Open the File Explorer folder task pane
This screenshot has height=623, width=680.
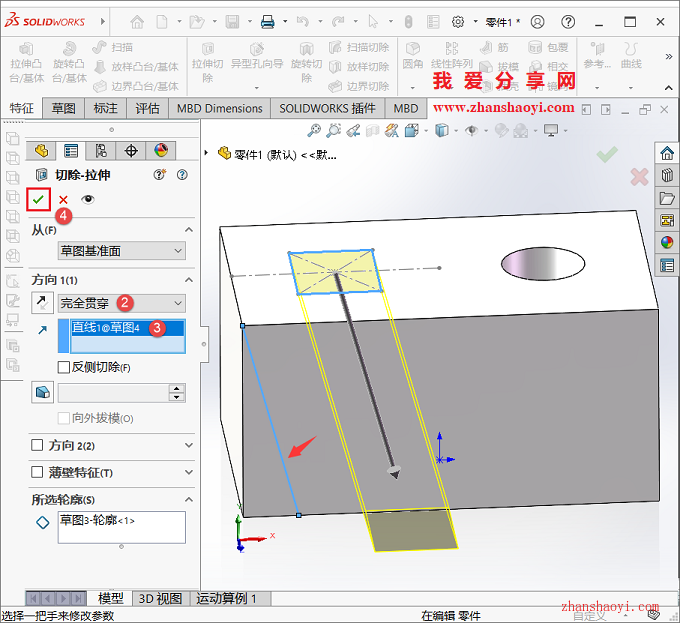pyautogui.click(x=667, y=198)
